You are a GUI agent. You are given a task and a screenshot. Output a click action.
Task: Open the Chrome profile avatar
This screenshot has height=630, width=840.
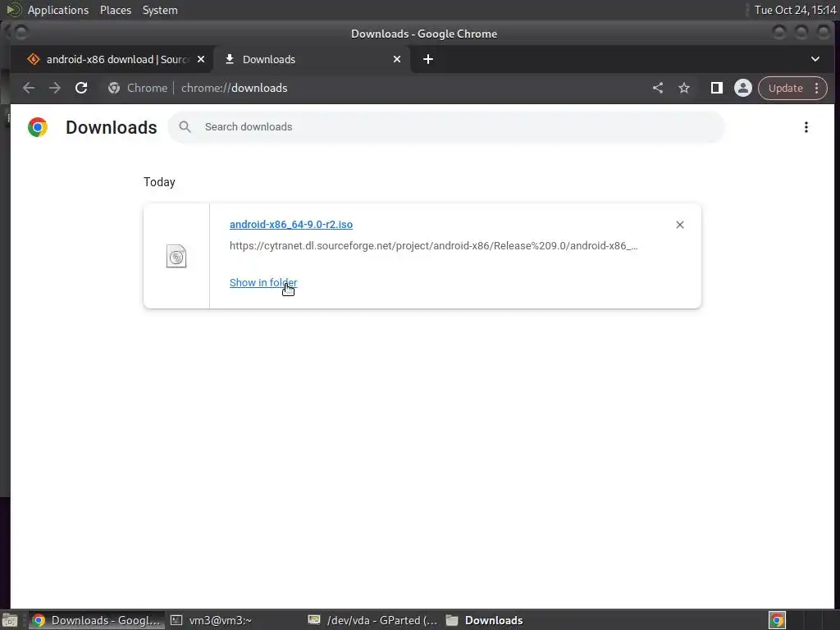click(x=743, y=88)
